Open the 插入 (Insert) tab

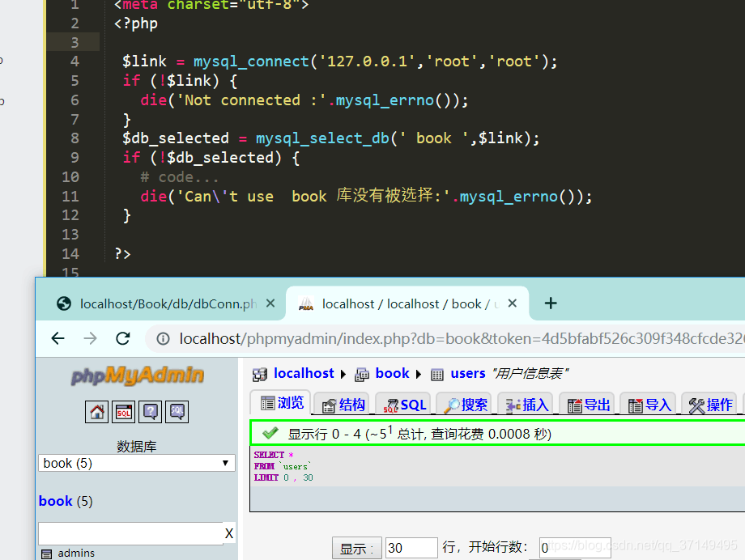pos(526,405)
